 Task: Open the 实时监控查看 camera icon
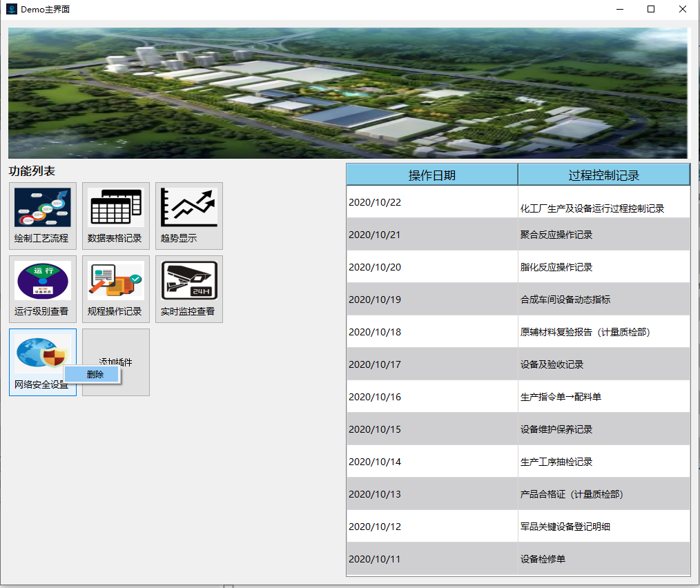tap(189, 289)
